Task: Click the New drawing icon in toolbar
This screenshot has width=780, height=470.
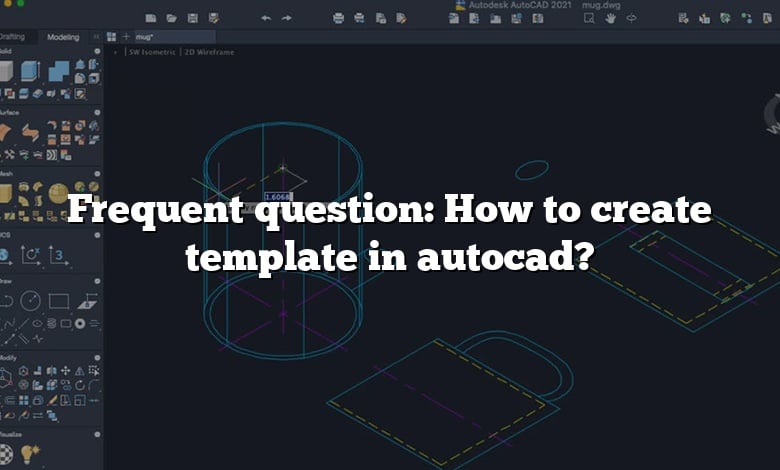Action: tap(150, 18)
